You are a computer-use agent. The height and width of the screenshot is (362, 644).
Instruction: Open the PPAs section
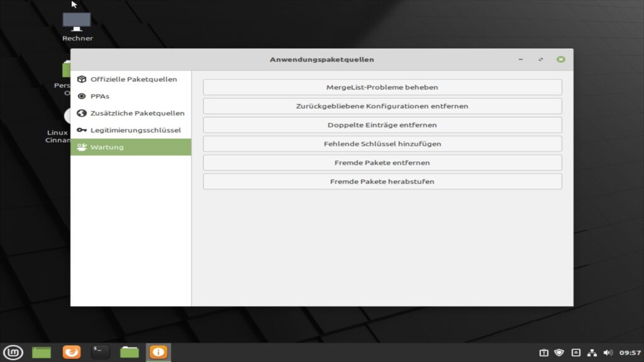(131, 96)
